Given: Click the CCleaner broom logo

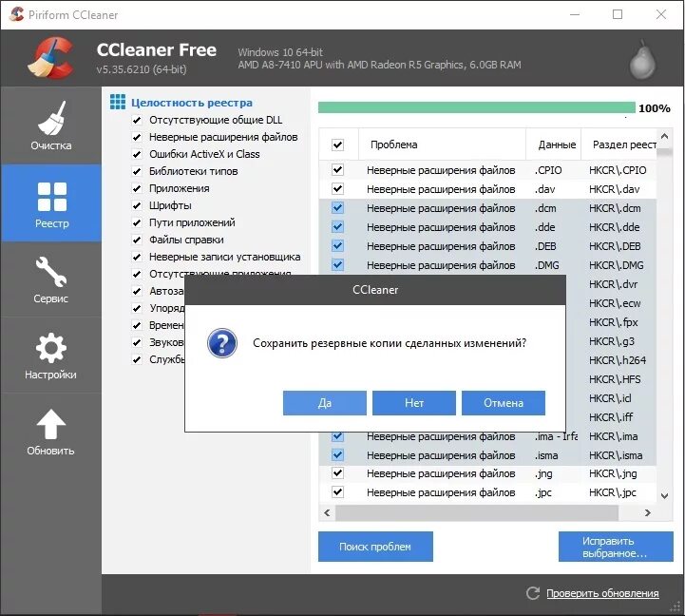Looking at the screenshot, I should (x=50, y=58).
